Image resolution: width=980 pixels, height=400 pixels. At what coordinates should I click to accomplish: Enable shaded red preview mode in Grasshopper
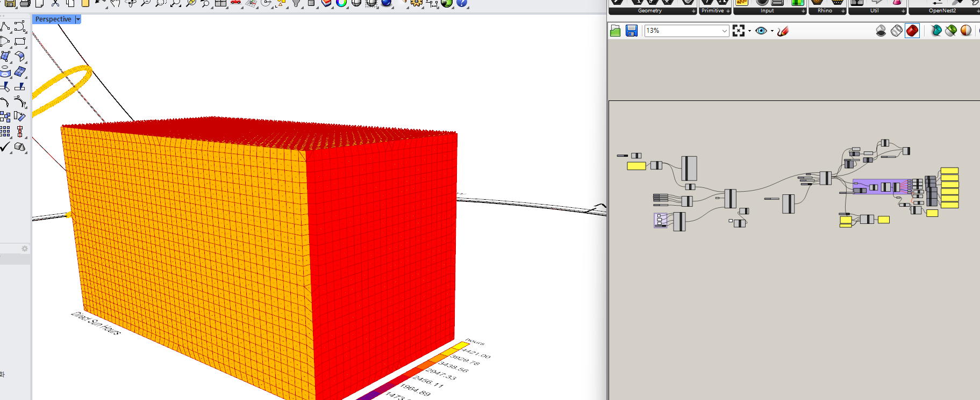912,31
